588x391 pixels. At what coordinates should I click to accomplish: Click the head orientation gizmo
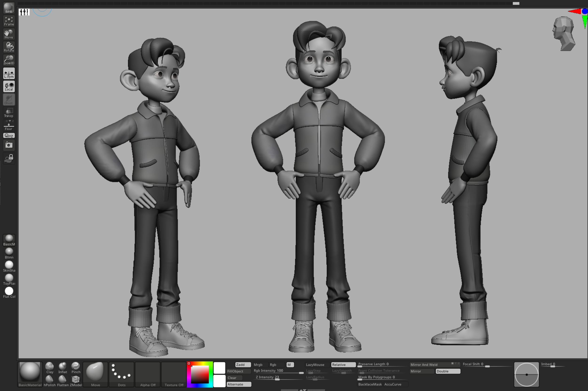click(x=564, y=33)
